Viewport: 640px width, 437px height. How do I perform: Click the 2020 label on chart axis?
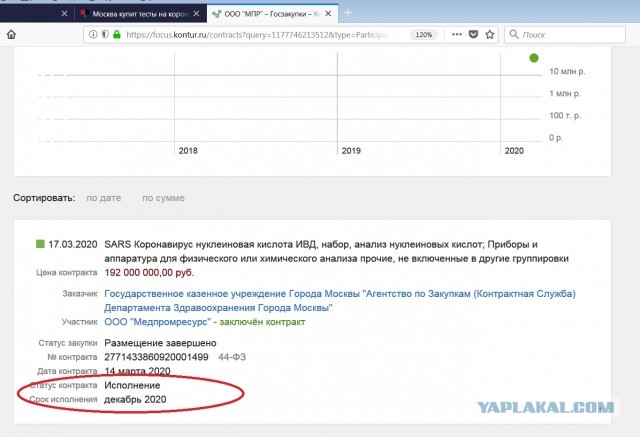pos(514,151)
